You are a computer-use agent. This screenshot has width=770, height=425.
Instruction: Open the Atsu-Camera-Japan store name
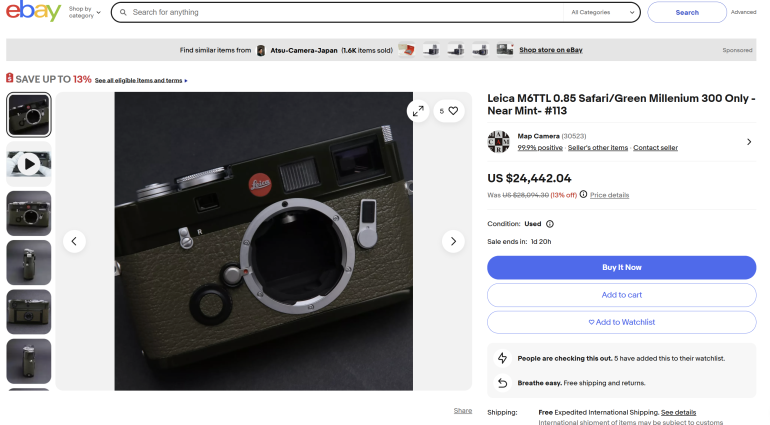[303, 50]
